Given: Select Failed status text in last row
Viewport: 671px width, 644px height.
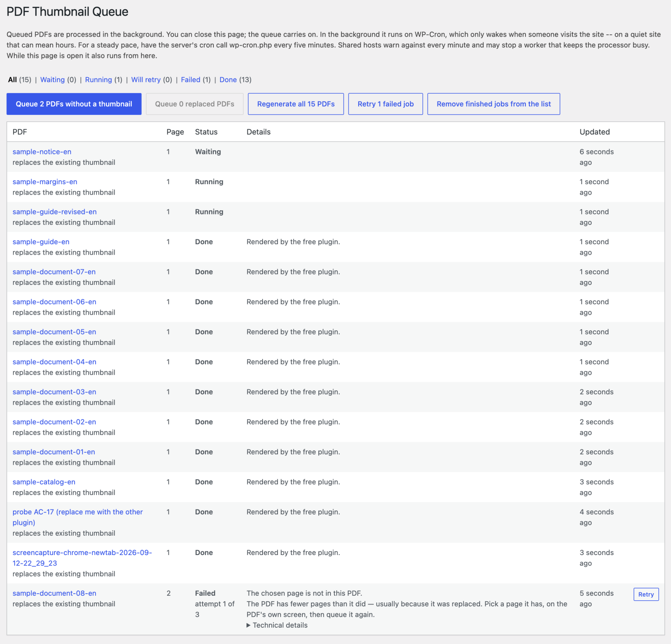Looking at the screenshot, I should pos(205,593).
